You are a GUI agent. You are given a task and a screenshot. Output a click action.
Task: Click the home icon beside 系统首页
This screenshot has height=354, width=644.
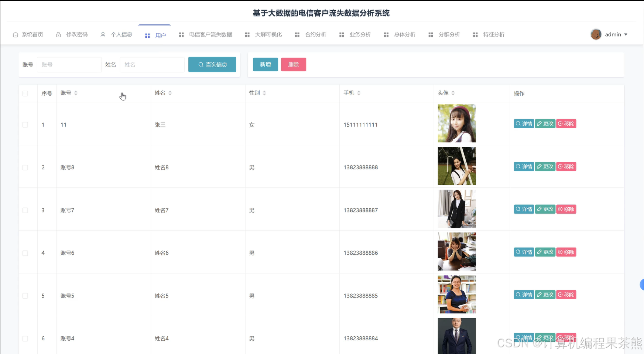coord(16,35)
